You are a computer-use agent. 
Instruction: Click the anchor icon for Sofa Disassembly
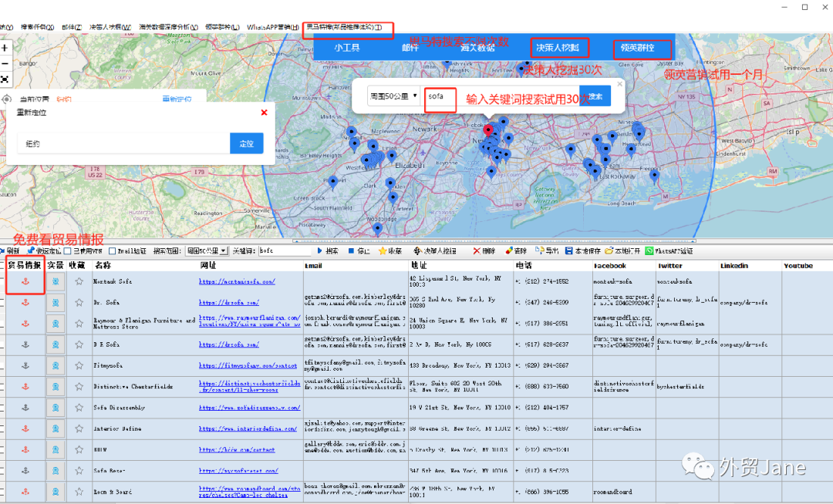click(x=25, y=408)
